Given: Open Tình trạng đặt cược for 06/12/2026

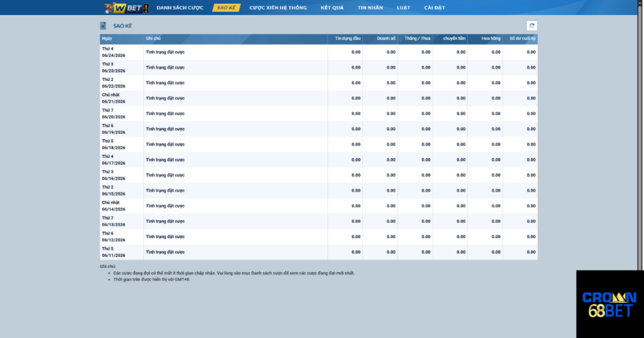Looking at the screenshot, I should 165,237.
